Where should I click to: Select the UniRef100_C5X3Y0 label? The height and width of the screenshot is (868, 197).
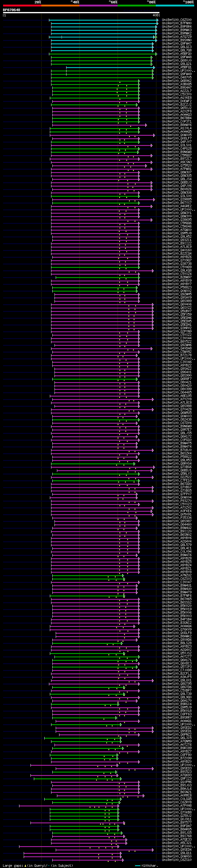point(177,94)
